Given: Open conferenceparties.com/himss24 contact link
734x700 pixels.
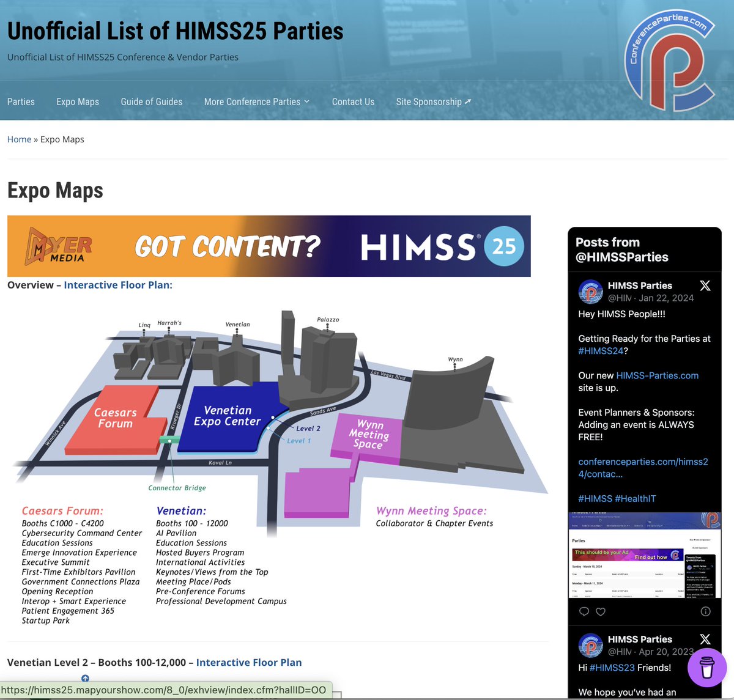Looking at the screenshot, I should pyautogui.click(x=643, y=468).
